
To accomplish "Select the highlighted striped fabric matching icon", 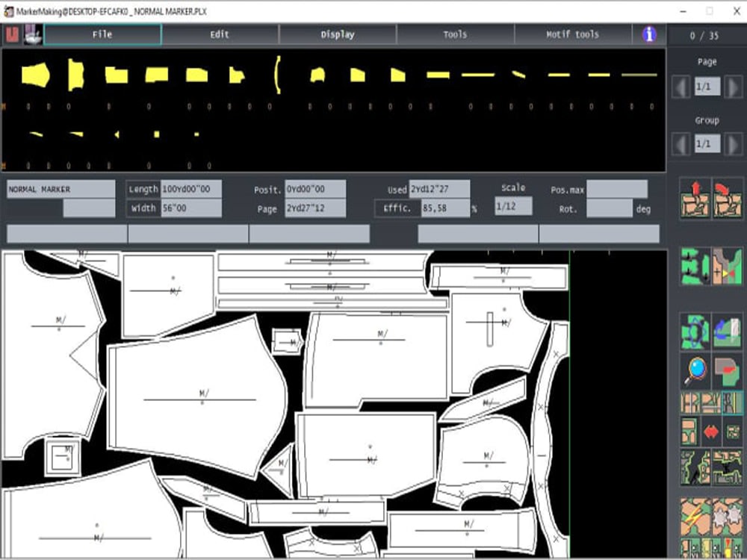I will pos(732,403).
